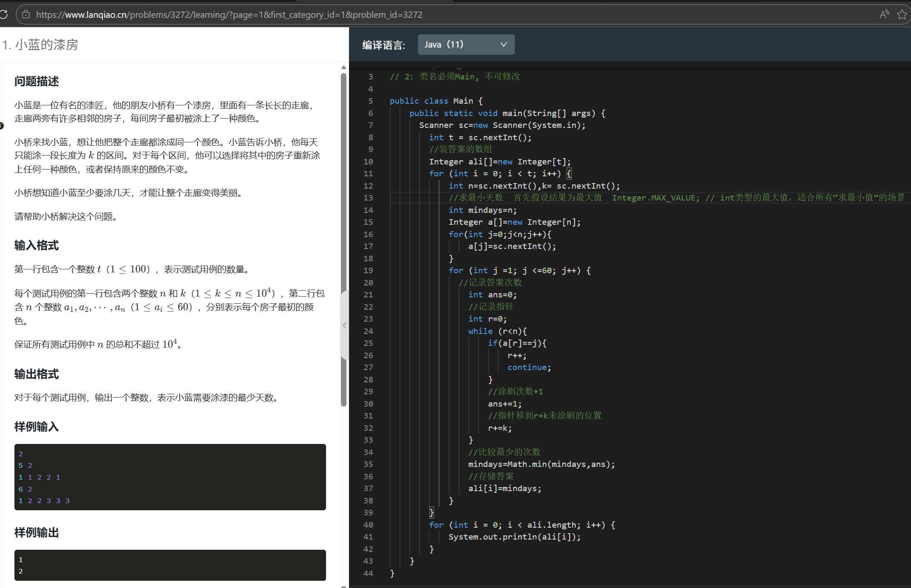The image size is (911, 588).
Task: Click line number 39 in editor gutter
Action: [368, 513]
